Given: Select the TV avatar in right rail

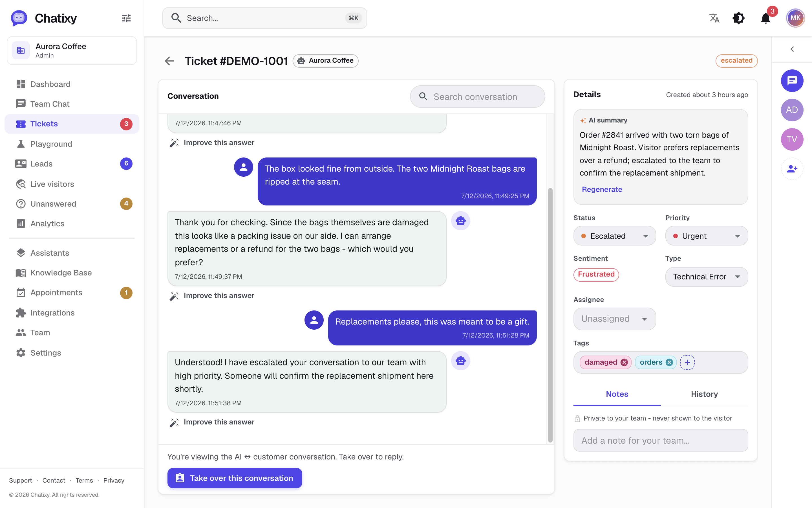Looking at the screenshot, I should [792, 139].
